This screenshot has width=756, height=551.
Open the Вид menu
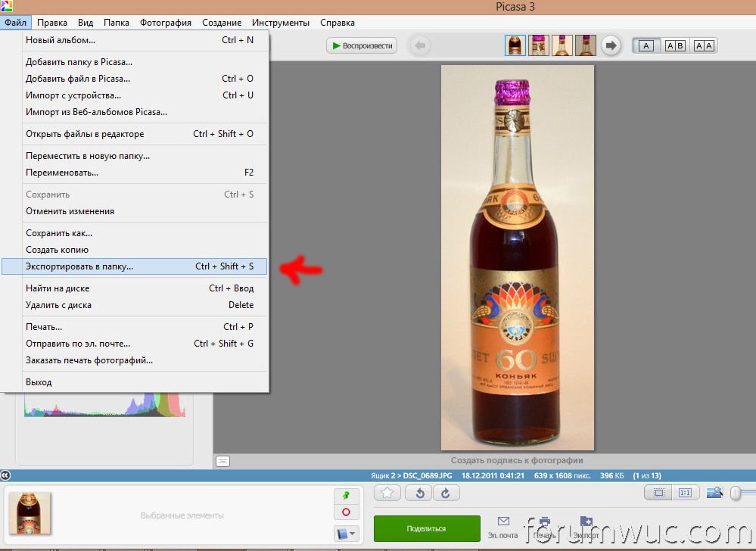point(86,23)
